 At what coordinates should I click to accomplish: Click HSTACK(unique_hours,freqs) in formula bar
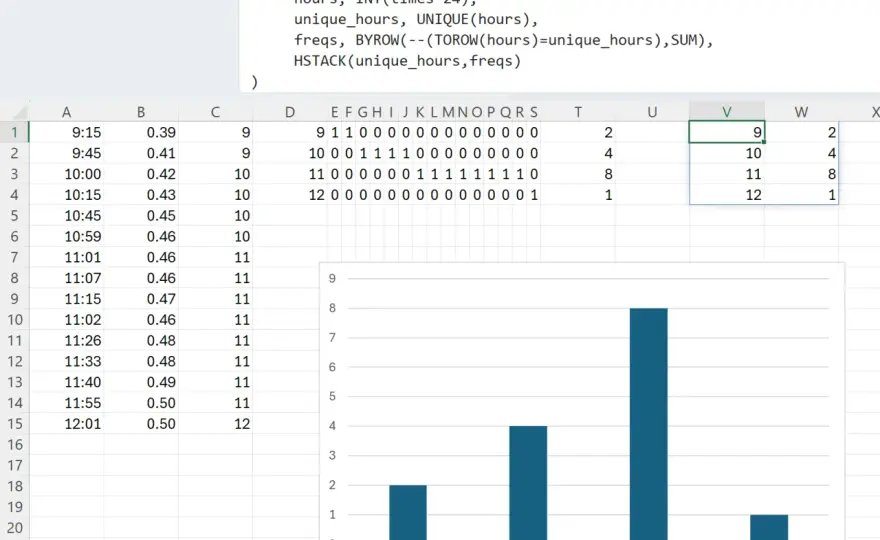407,61
